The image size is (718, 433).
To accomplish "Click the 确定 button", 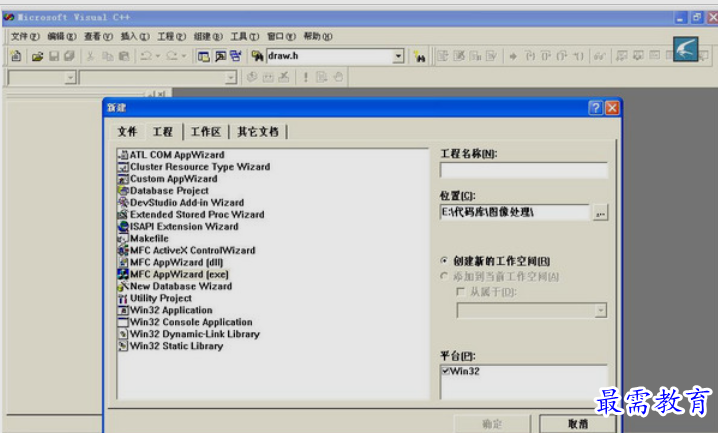I will [492, 424].
